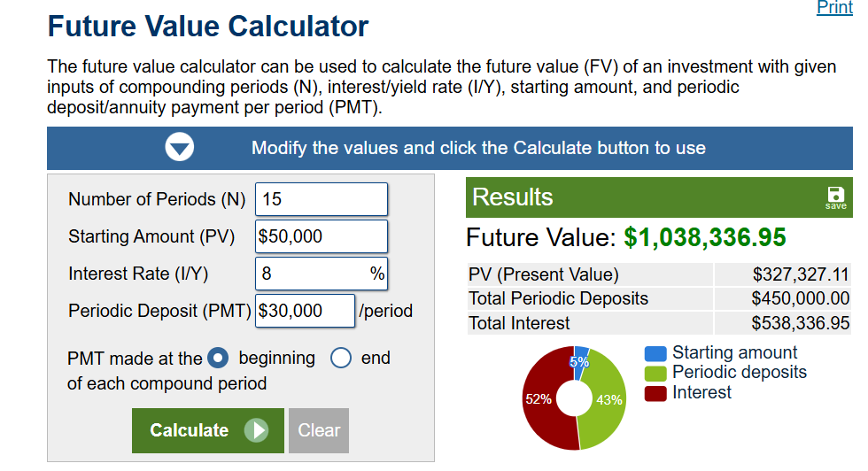
Task: Click the dark red Interest legend swatch
Action: pyautogui.click(x=655, y=393)
